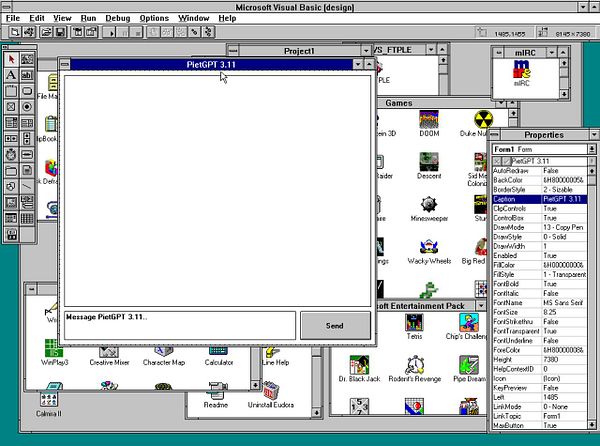This screenshot has width=600, height=446.
Task: Select the ListBox tool in toolbox
Action: pyautogui.click(x=27, y=123)
